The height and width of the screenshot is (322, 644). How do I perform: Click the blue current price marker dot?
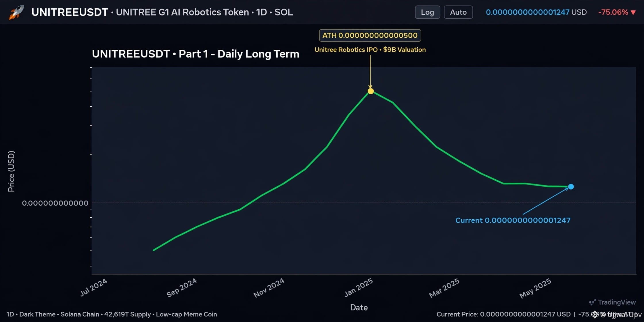(571, 187)
